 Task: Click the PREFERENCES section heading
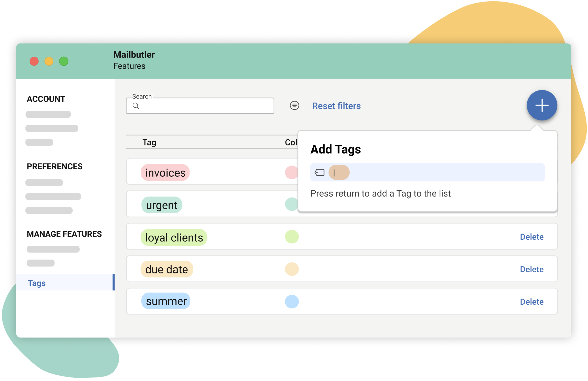pyautogui.click(x=55, y=167)
